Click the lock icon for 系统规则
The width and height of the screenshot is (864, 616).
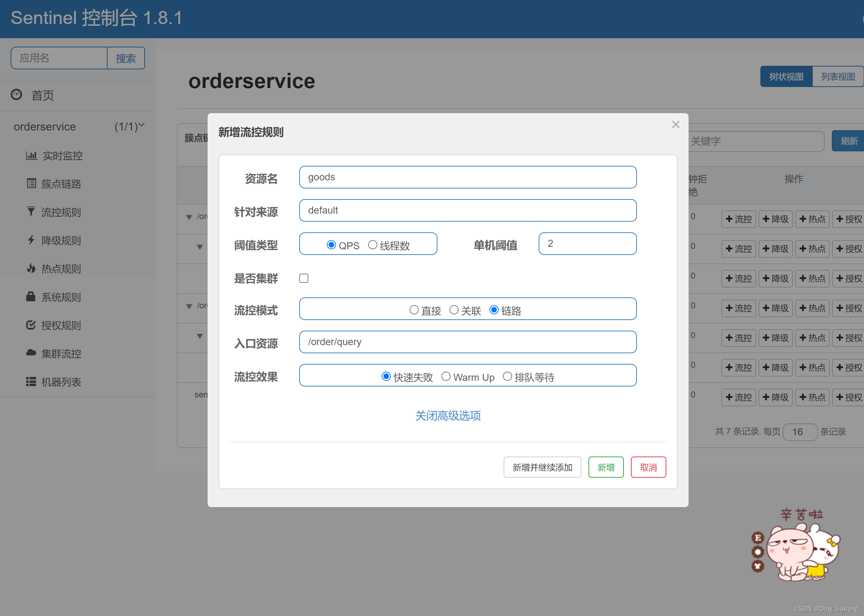coord(31,296)
